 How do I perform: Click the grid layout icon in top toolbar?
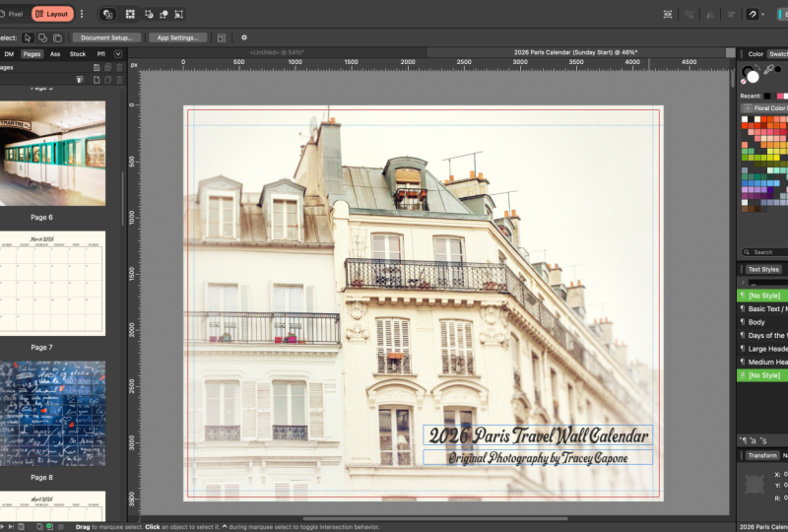pos(130,14)
